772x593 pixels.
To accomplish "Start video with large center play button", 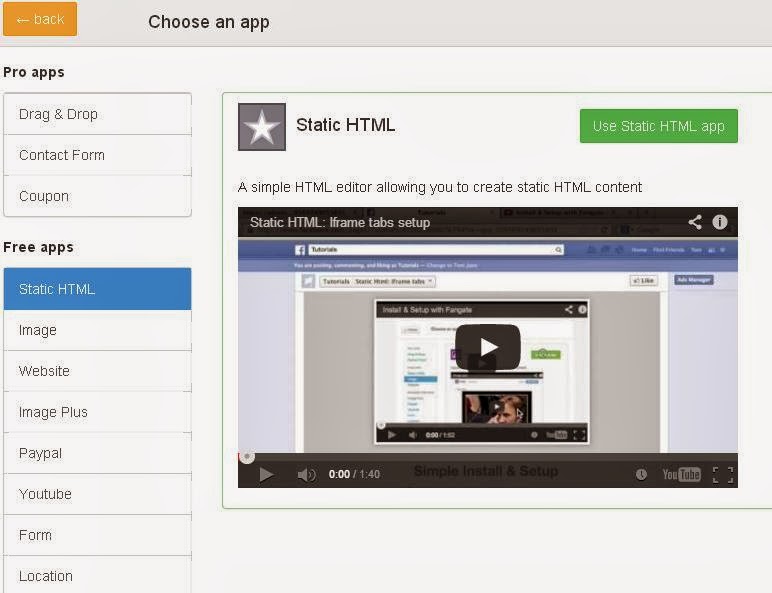I will pos(487,347).
